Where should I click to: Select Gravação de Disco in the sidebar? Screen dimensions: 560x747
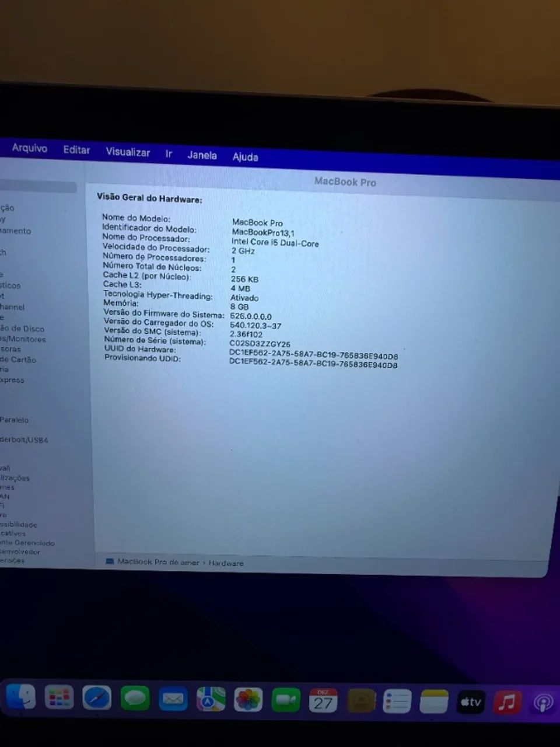(22, 329)
